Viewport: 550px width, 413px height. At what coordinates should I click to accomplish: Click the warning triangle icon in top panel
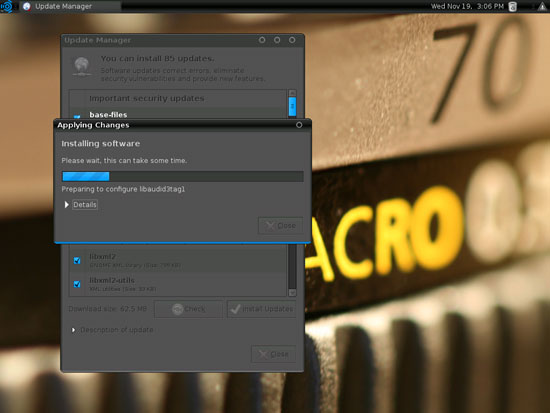tap(542, 6)
